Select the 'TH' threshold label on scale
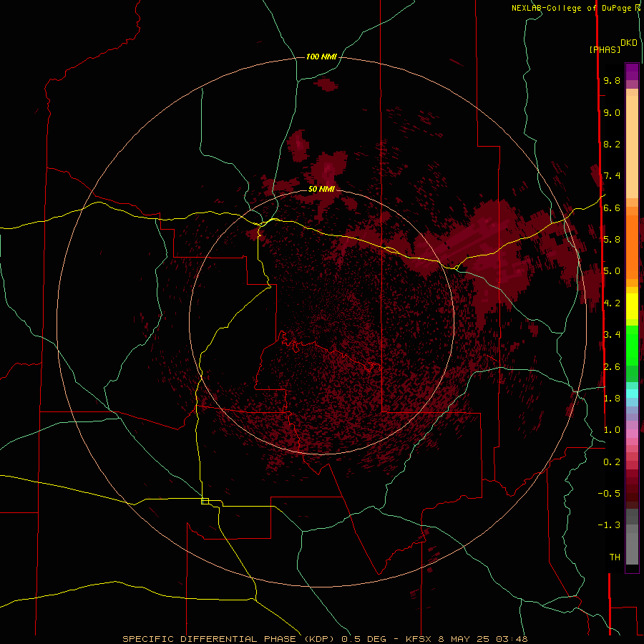This screenshot has height=644, width=644. pos(615,557)
